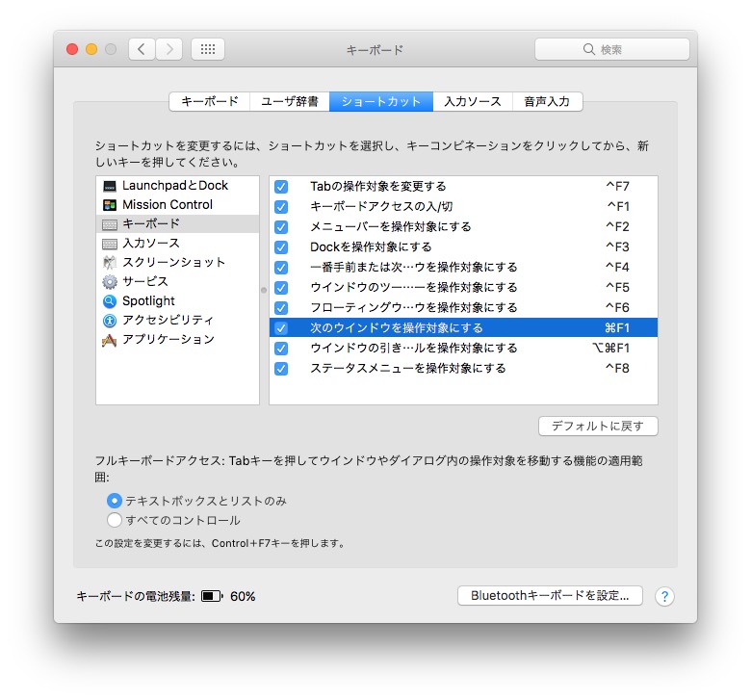Toggle the ^F5 ウインドウのツー row checkbox
The height and width of the screenshot is (700, 751).
click(x=281, y=288)
